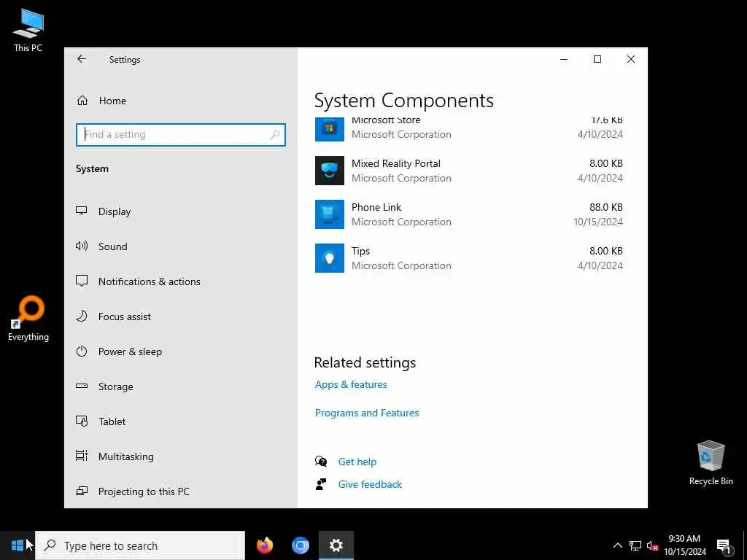Click the Tablet touch icon
The width and height of the screenshot is (747, 560).
tap(82, 421)
